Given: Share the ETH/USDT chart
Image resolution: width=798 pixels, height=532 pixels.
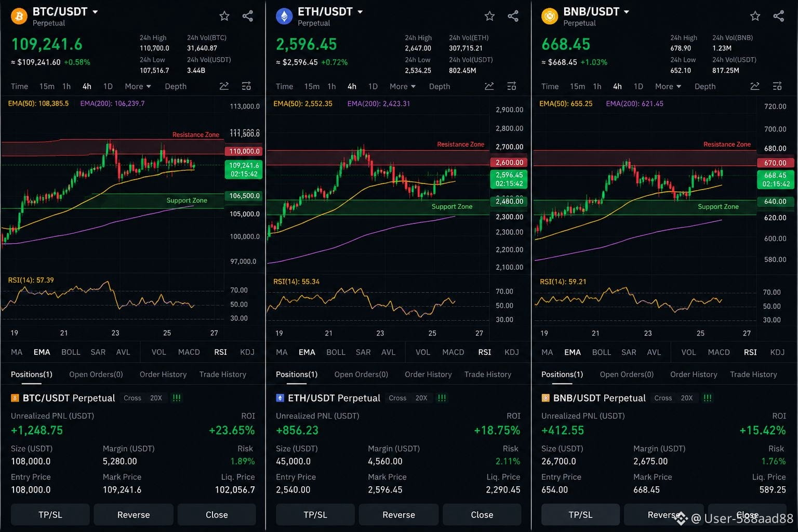Looking at the screenshot, I should click(x=513, y=16).
